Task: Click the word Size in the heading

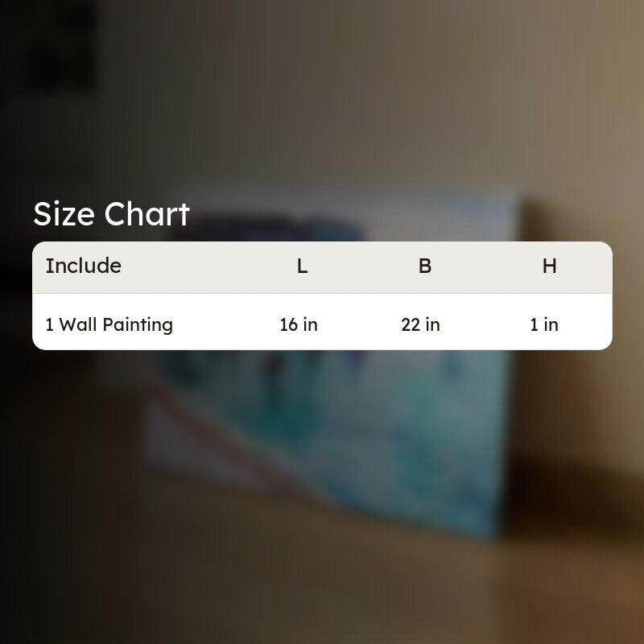Action: point(64,214)
